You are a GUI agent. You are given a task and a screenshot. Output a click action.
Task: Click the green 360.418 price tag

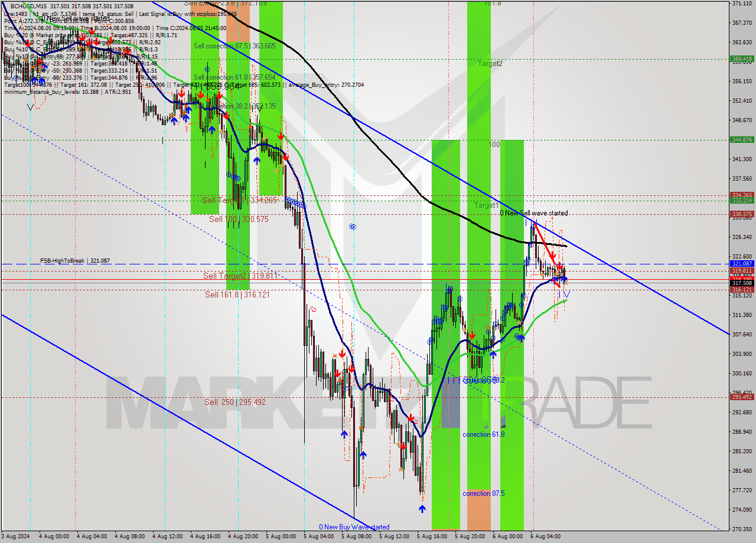click(x=742, y=59)
